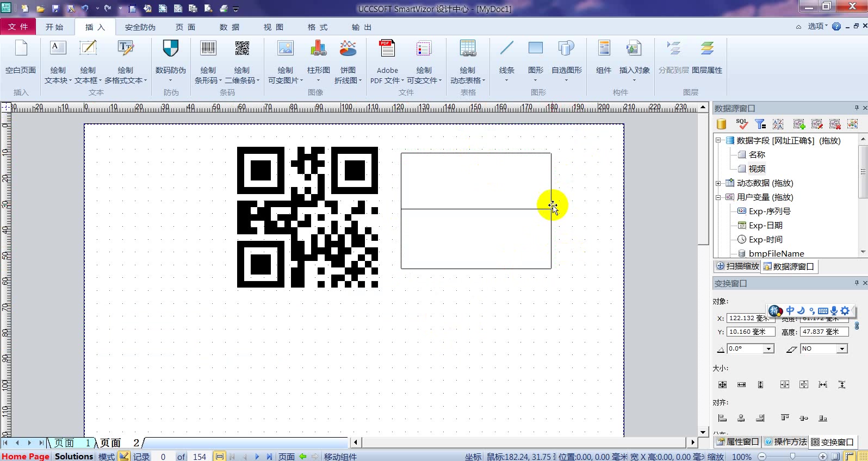Click the draw barcode (绘制条形码) tool
This screenshot has width=868, height=461.
208,61
